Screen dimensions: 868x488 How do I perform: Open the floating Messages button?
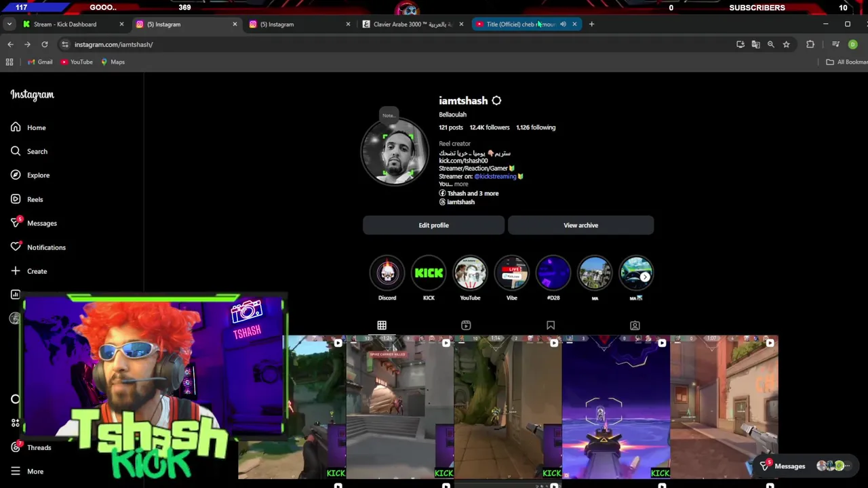tap(804, 466)
